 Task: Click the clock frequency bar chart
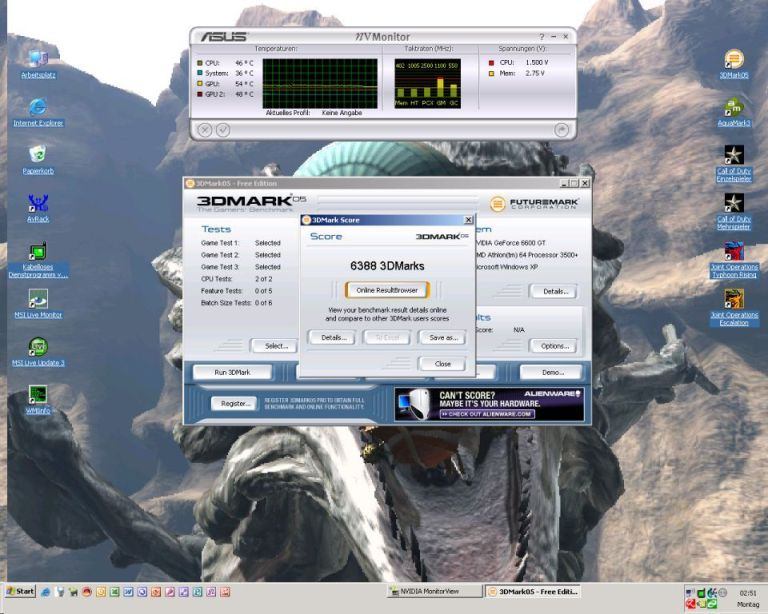tap(428, 83)
